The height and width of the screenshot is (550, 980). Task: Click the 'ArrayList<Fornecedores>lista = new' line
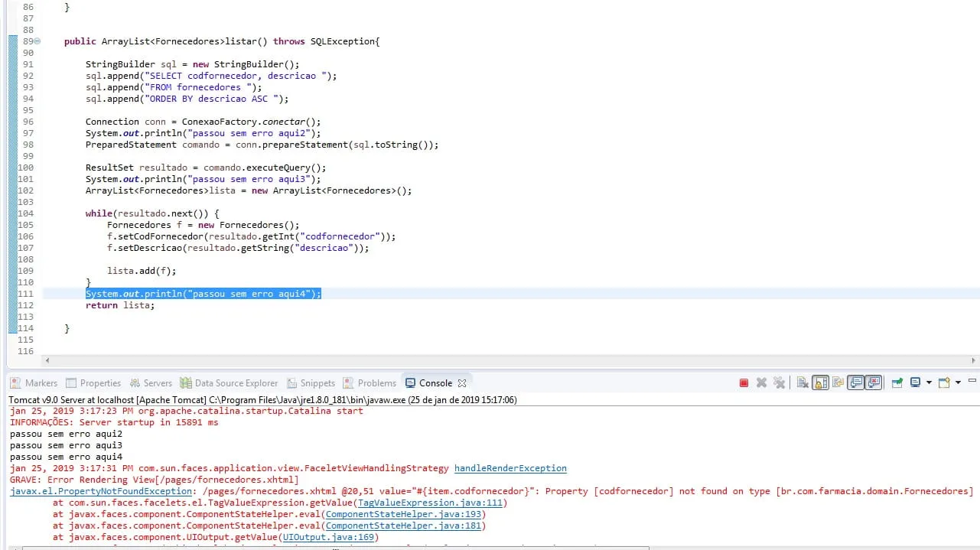click(x=249, y=190)
